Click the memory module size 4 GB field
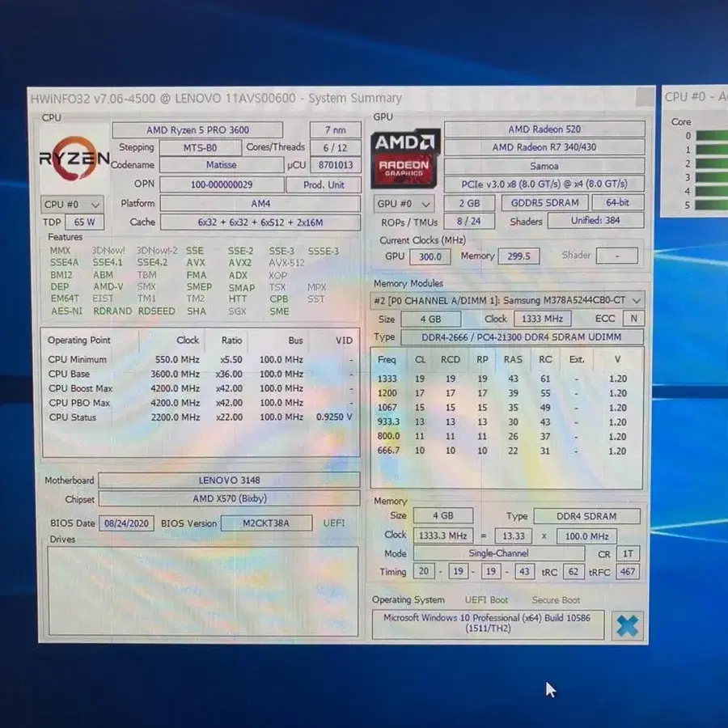This screenshot has height=728, width=728. pyautogui.click(x=431, y=319)
